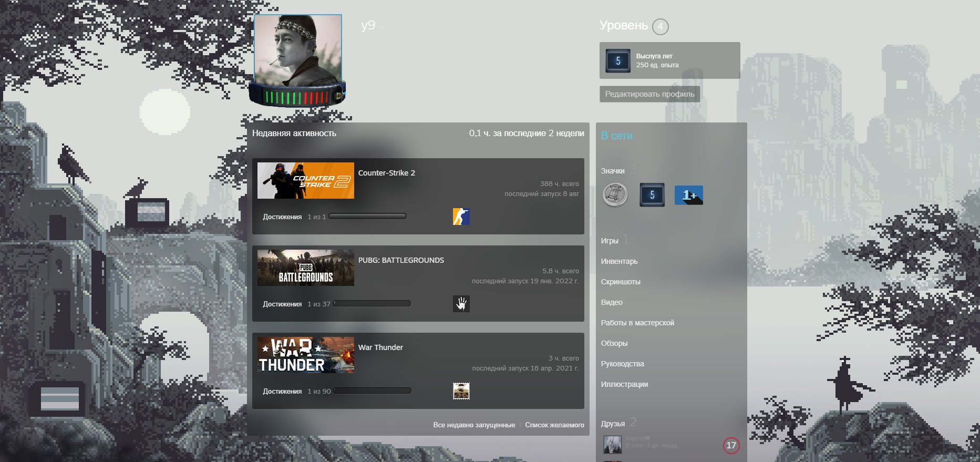Click the level 4 circle badge
This screenshot has width=980, height=462.
[660, 26]
